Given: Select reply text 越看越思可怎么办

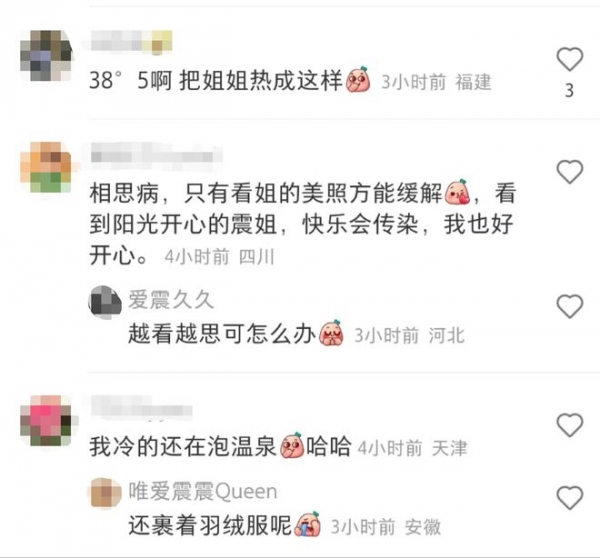Looking at the screenshot, I should coord(222,334).
